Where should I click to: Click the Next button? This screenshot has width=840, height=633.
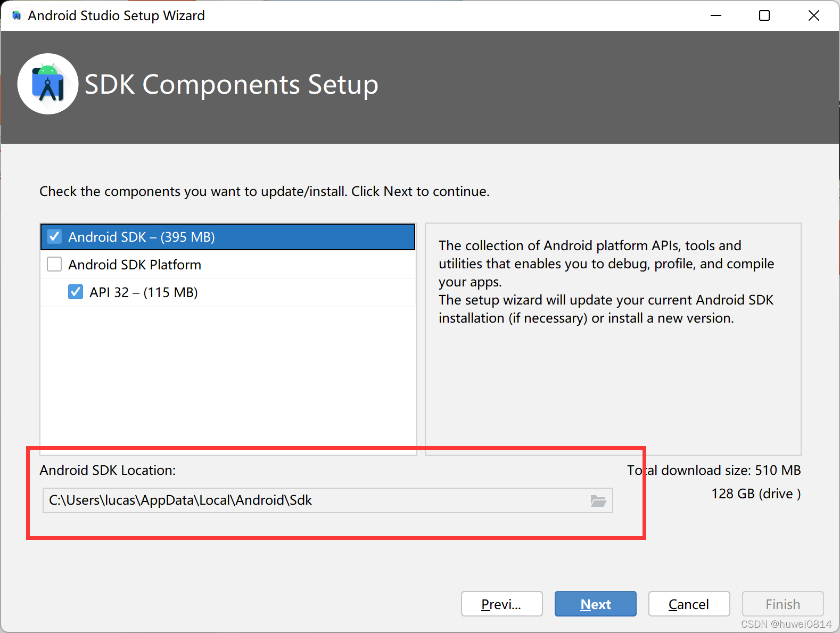coord(596,604)
